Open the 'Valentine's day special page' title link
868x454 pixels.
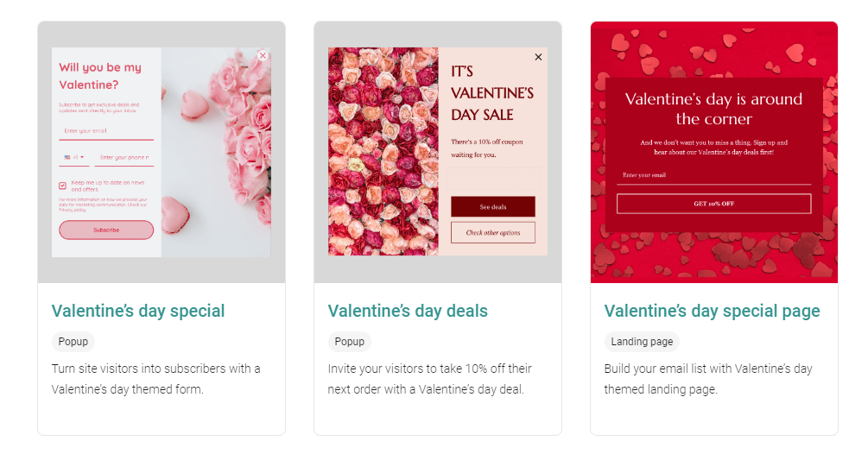tap(712, 311)
